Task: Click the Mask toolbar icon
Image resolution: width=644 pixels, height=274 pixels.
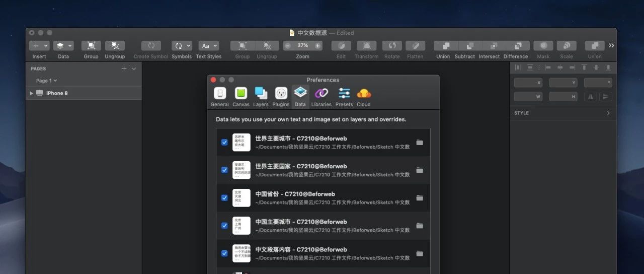Action: [543, 45]
